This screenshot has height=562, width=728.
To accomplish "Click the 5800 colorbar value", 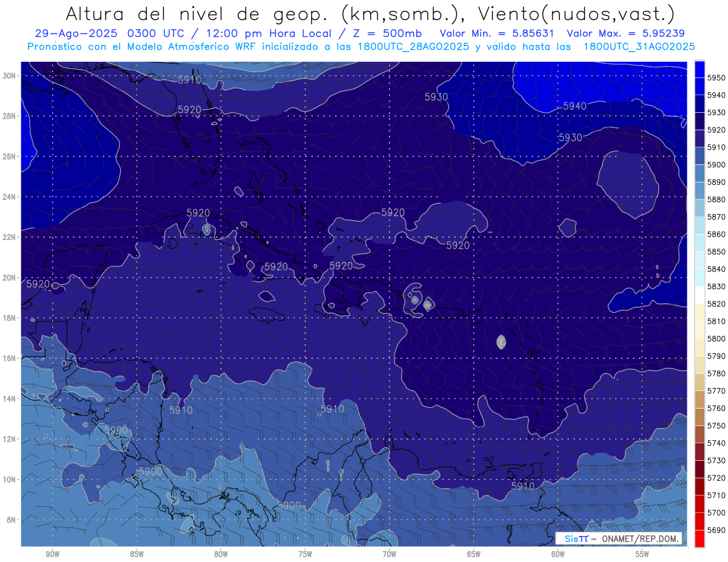I will coord(716,338).
